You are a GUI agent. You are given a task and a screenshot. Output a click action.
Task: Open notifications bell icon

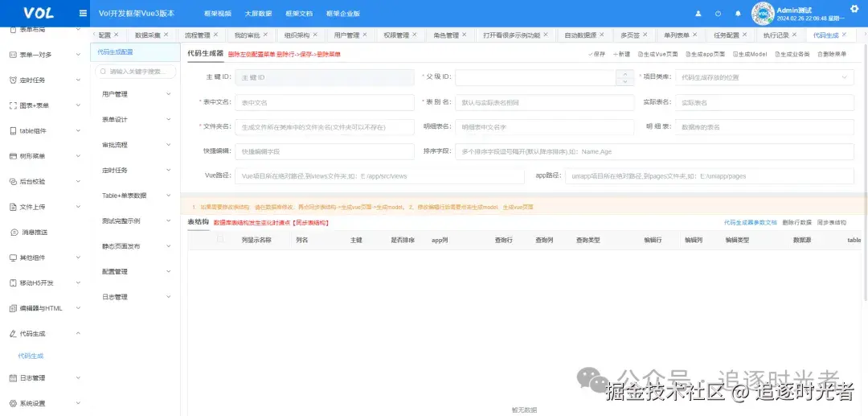coord(737,14)
